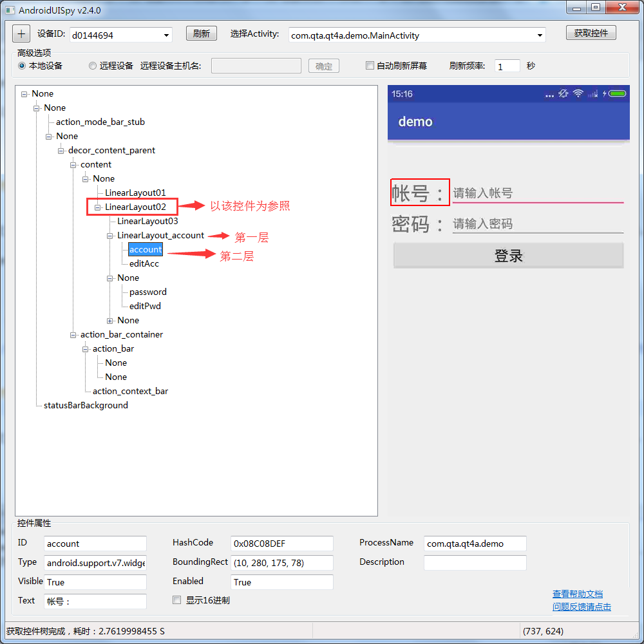This screenshot has width=644, height=644.
Task: Click the 密码 label in phone preview
Action: coord(418,224)
